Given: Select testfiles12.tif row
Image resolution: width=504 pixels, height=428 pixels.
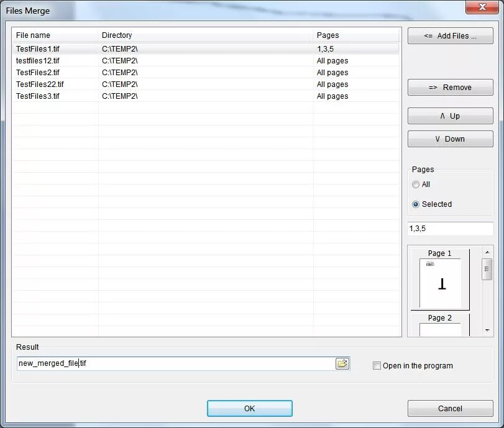Looking at the screenshot, I should [x=206, y=61].
